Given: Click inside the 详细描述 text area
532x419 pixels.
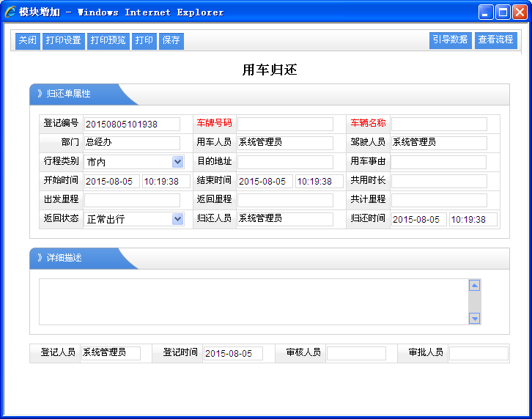Looking at the screenshot, I should [x=253, y=301].
